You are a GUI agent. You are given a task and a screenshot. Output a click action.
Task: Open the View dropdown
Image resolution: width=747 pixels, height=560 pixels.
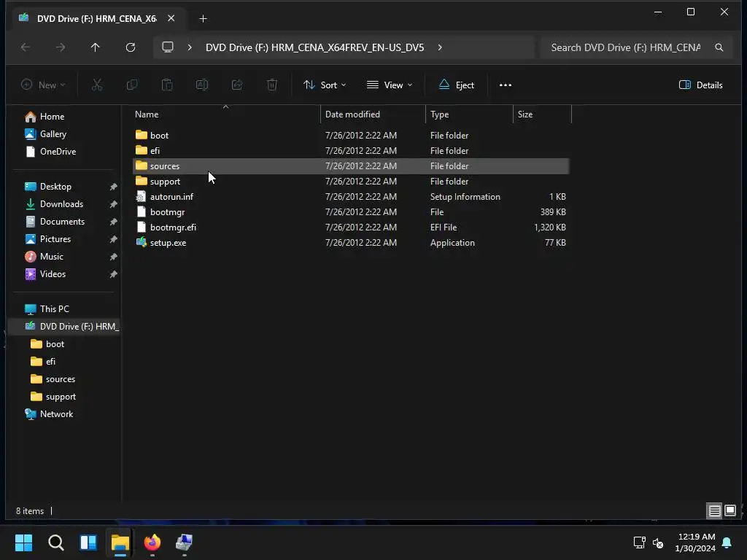(390, 85)
